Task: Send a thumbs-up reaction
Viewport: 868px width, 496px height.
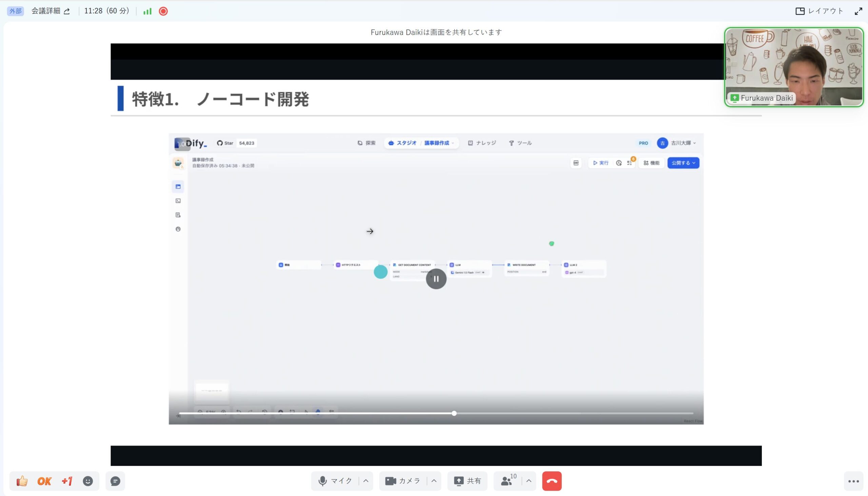Action: point(22,481)
